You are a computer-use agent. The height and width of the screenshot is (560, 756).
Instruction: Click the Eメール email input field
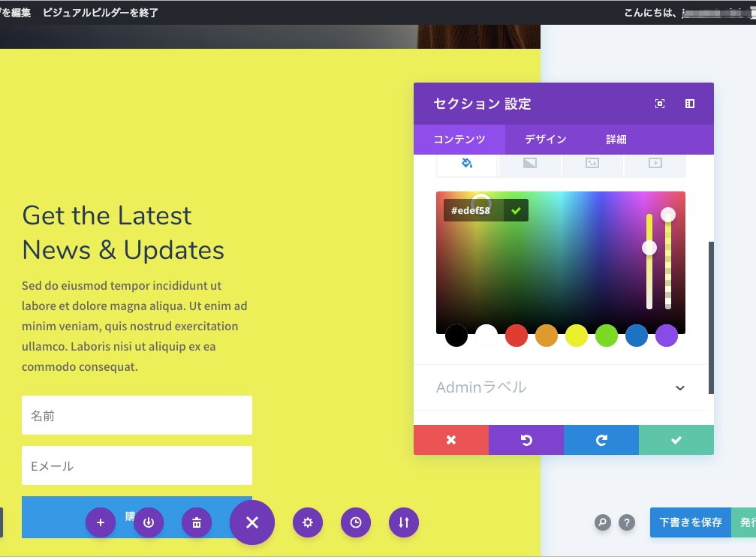click(x=137, y=465)
